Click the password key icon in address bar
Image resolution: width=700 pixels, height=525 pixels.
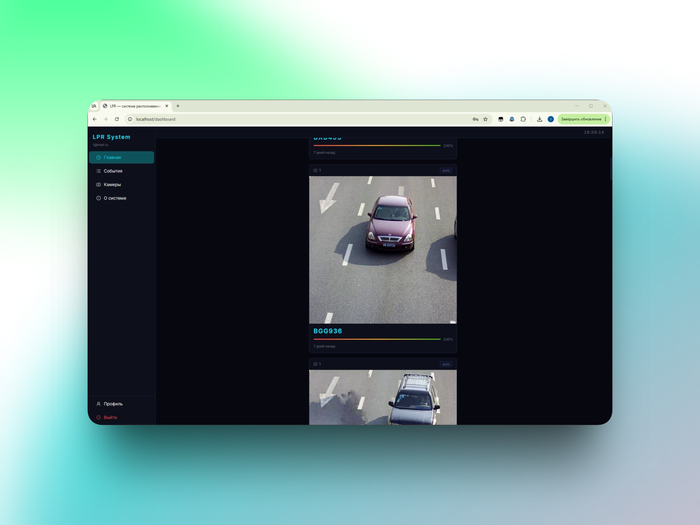(475, 119)
